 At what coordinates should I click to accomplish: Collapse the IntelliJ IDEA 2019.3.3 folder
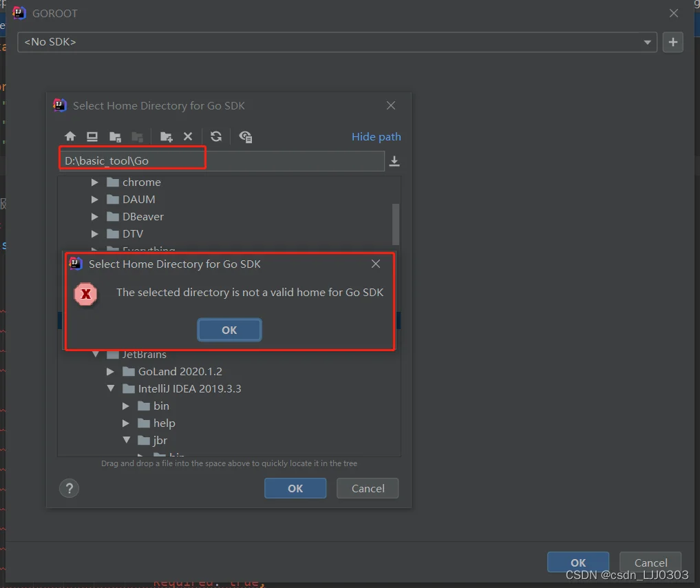(x=110, y=389)
